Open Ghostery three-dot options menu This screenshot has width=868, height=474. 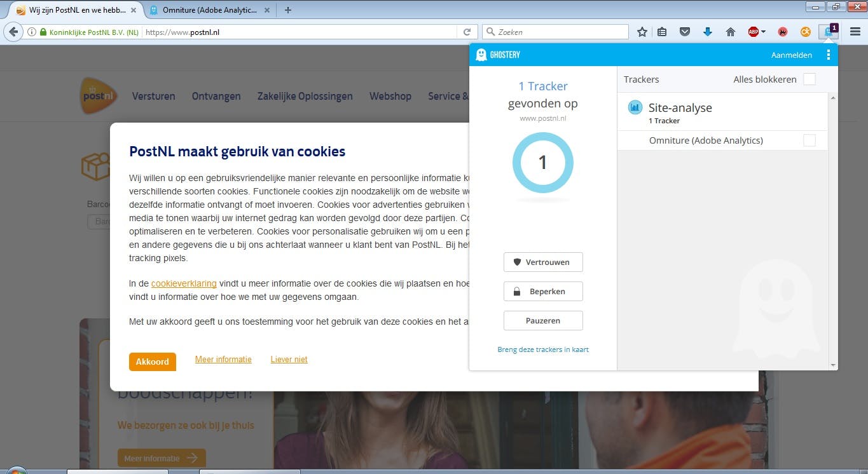click(828, 55)
